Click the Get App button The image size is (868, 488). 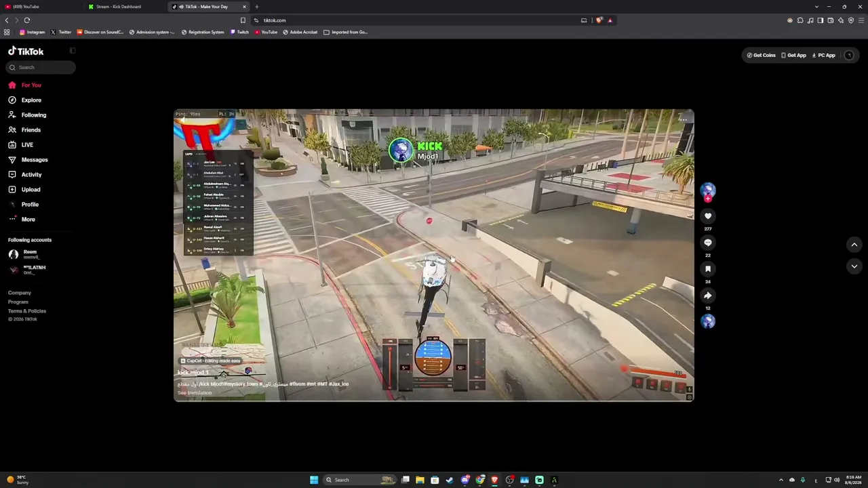click(794, 55)
